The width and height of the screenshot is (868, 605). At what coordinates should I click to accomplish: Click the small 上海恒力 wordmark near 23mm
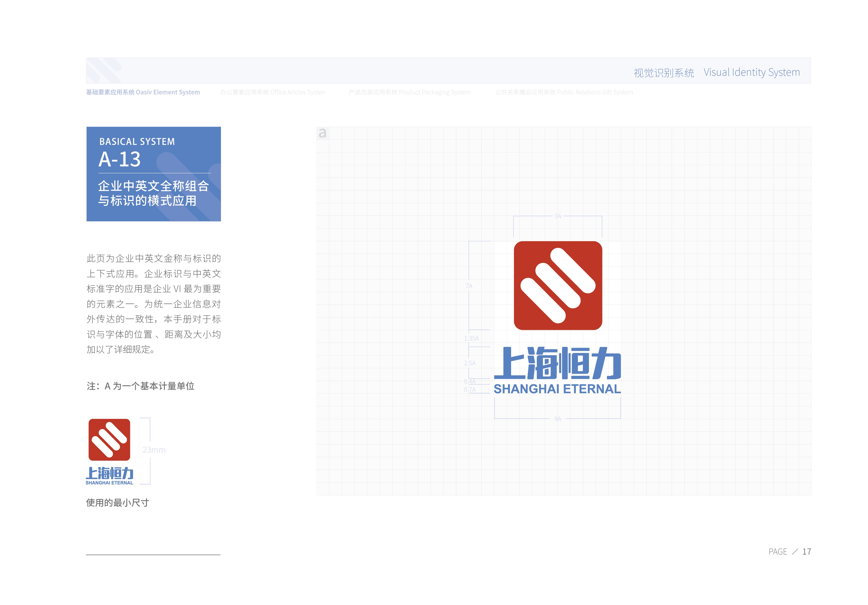point(109,473)
